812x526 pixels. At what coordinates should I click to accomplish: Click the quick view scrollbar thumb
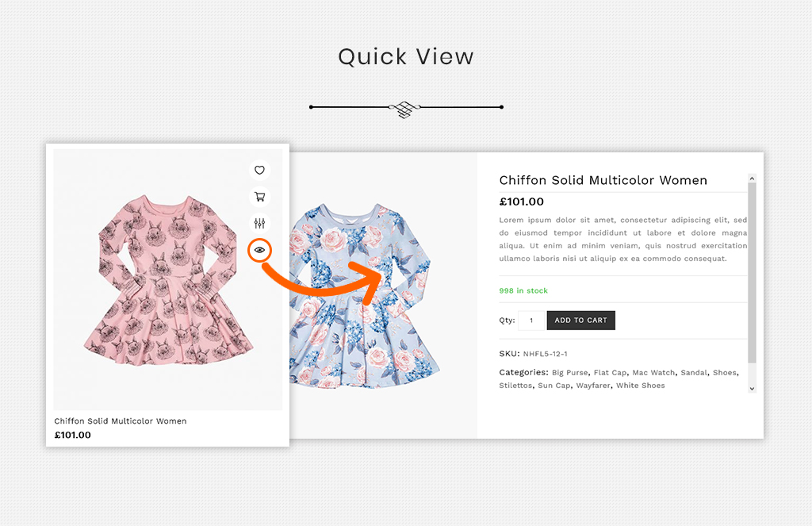pos(752,273)
